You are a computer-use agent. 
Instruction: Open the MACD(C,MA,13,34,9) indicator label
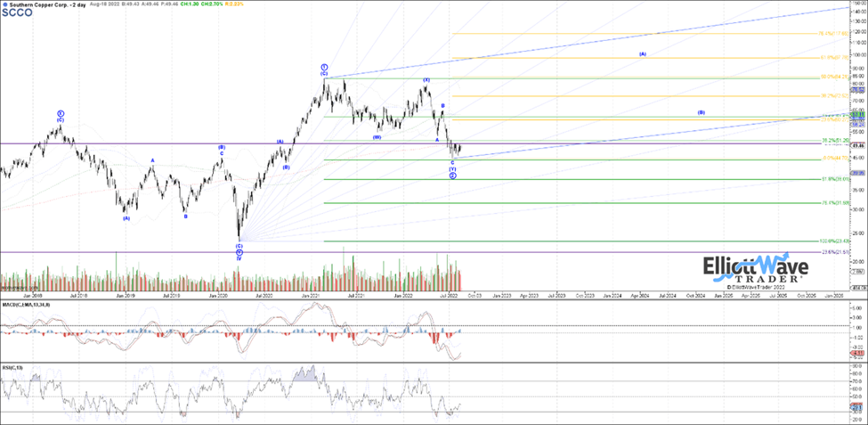(x=26, y=304)
